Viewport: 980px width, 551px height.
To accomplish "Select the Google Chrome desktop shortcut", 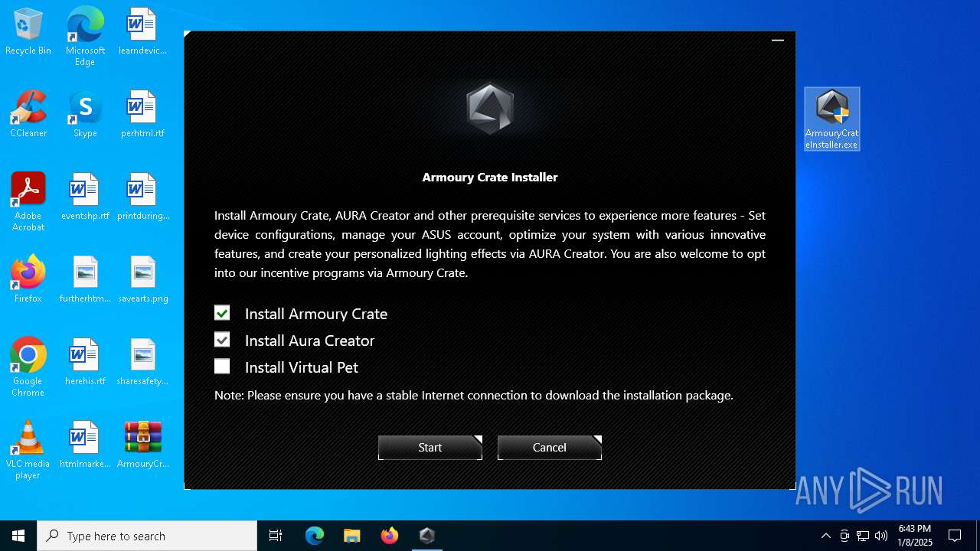I will click(28, 367).
